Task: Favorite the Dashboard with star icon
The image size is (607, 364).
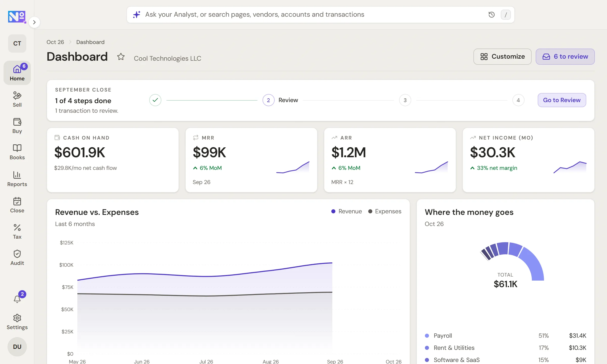Action: tap(121, 57)
